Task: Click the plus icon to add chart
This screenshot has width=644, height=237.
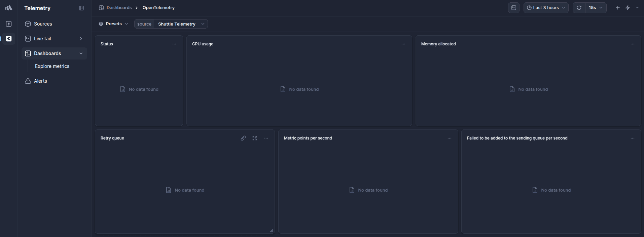Action: [618, 8]
